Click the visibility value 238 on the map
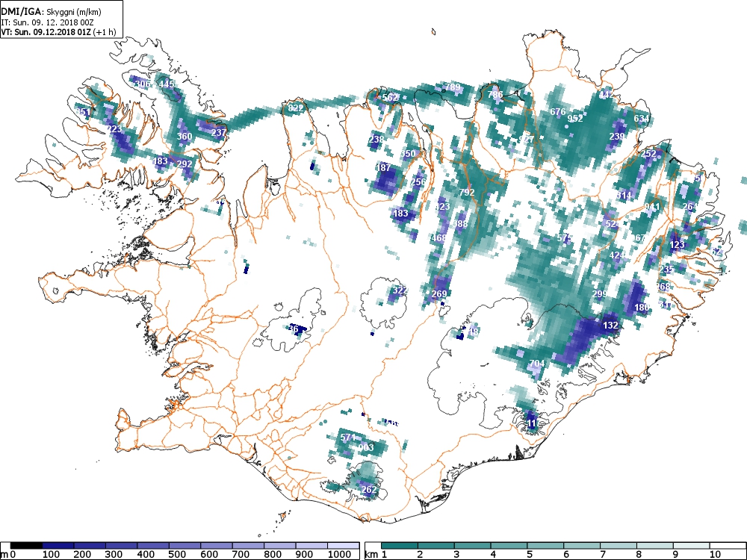Screen dimensions: 747x560 point(376,140)
